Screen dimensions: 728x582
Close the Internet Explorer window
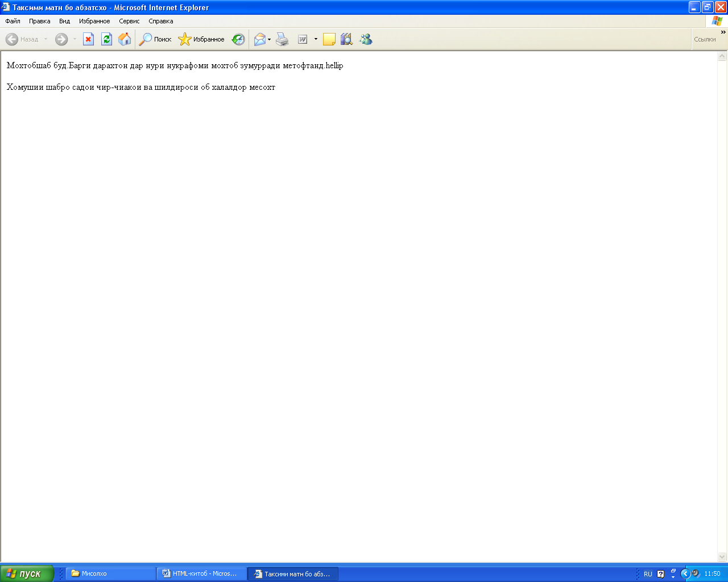click(721, 7)
